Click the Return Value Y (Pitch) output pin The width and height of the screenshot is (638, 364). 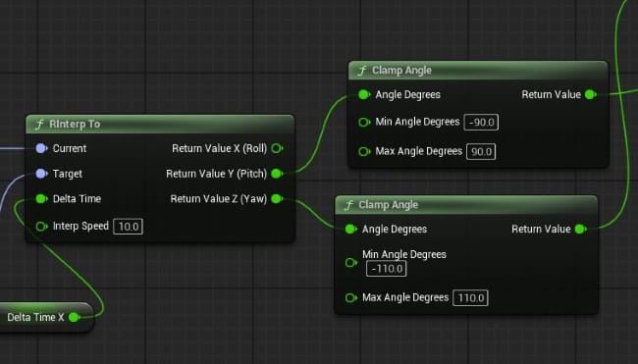(x=277, y=174)
